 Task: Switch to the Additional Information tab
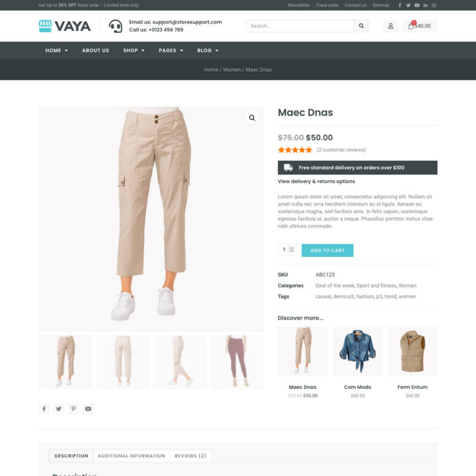131,456
